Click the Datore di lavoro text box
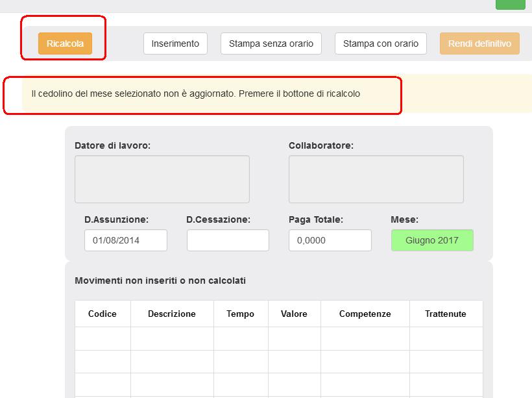The image size is (532, 398). coord(162,179)
